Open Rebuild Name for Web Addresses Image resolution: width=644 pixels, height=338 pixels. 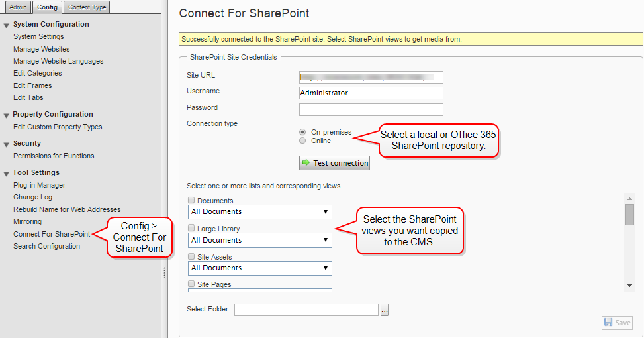point(67,209)
